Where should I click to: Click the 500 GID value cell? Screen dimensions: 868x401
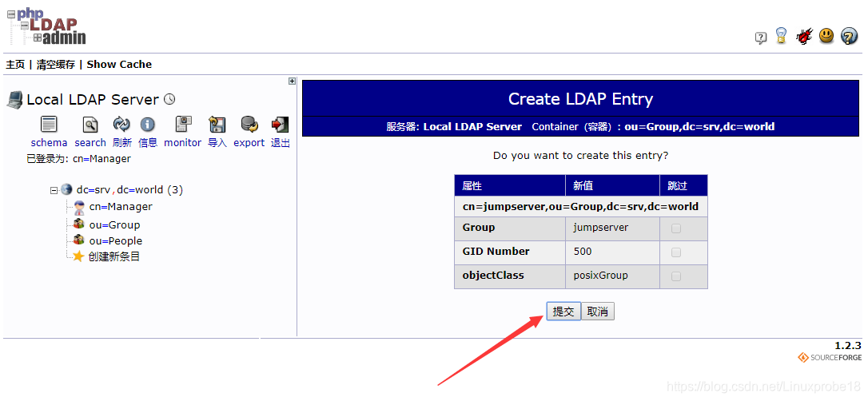(612, 252)
